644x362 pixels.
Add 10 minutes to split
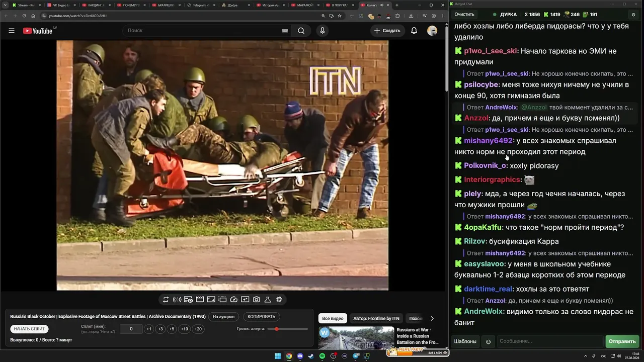click(x=185, y=329)
